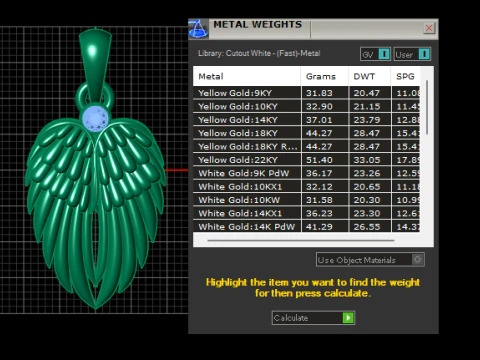Click the Metal column header
Screen dimensions: 480x360
pos(247,76)
